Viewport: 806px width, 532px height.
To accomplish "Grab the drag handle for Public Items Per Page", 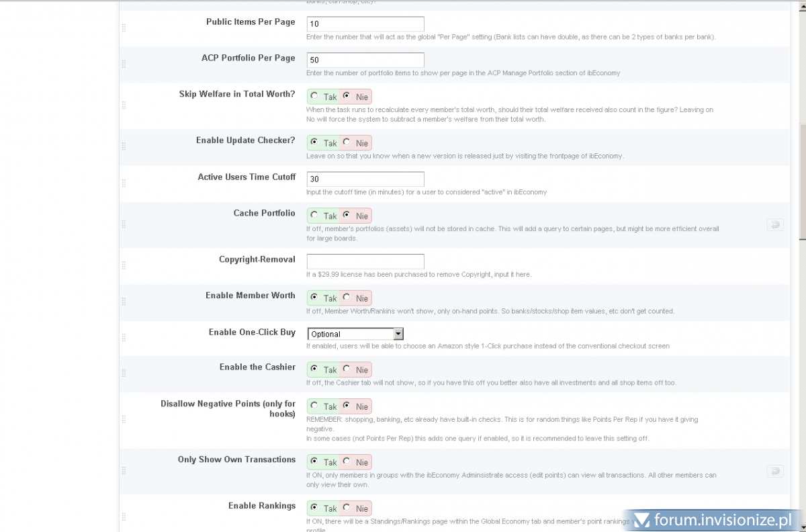I will point(124,28).
